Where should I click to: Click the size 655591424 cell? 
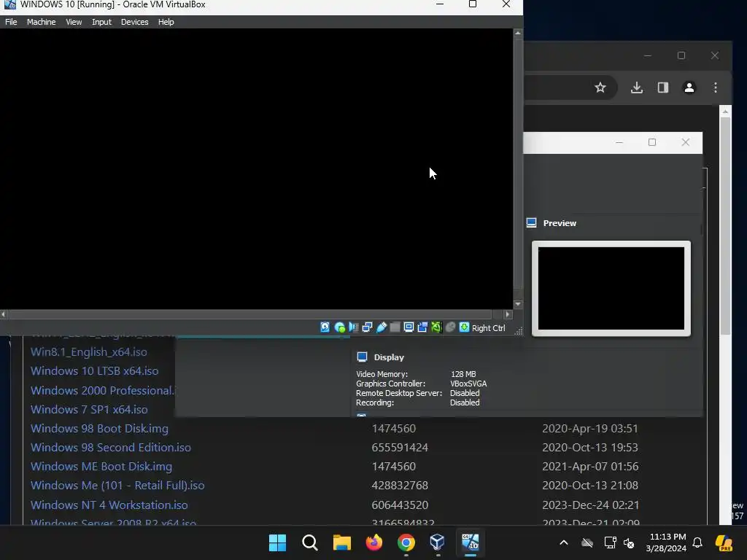pos(400,448)
